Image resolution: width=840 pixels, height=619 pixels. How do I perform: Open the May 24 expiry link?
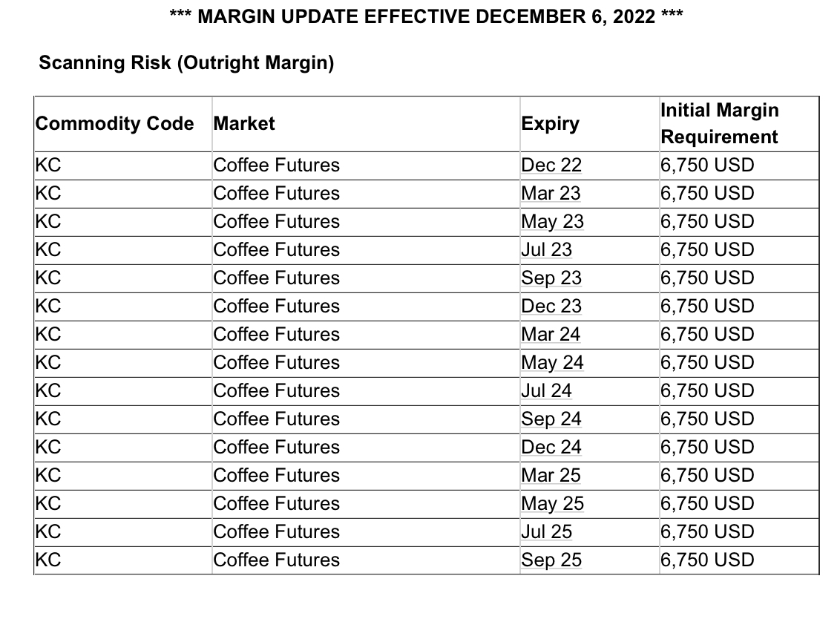coord(552,362)
